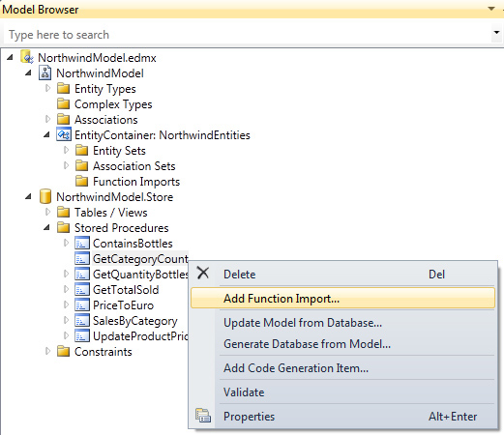
Task: Click the GetQuantityBottles procedure icon
Action: [82, 274]
